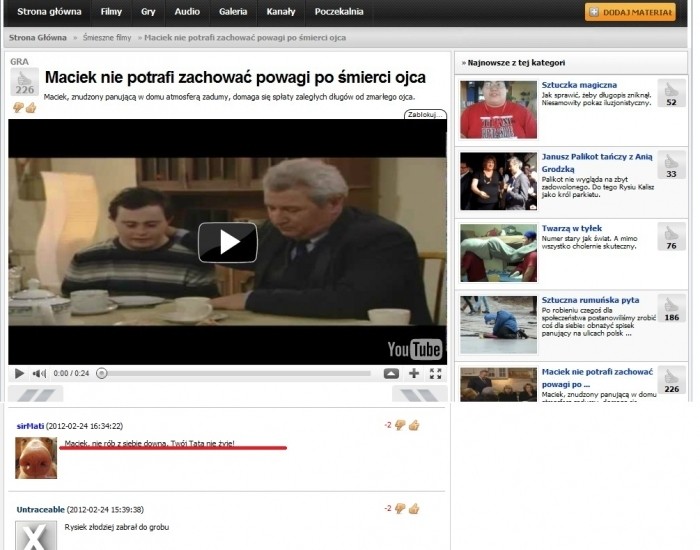This screenshot has height=550, width=700.
Task: Click the plus icon in the player bar
Action: 412,373
